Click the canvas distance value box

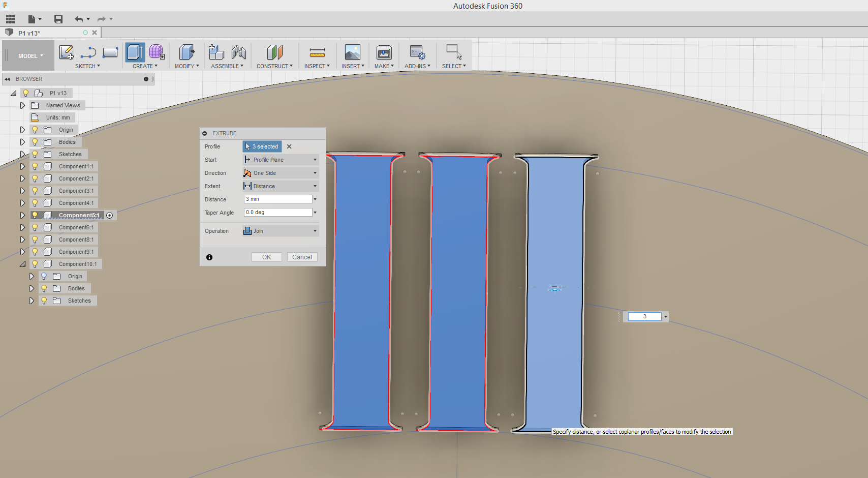[x=644, y=316]
